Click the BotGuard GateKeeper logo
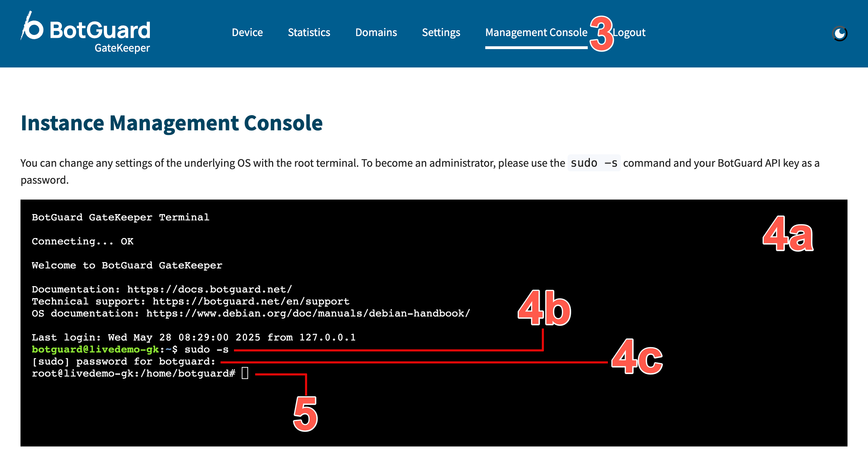This screenshot has width=868, height=450. [x=86, y=32]
